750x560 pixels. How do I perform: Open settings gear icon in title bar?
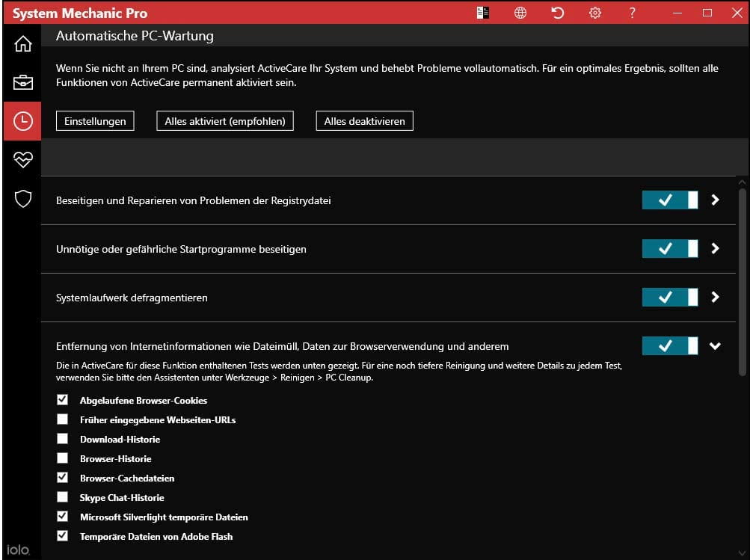tap(595, 13)
